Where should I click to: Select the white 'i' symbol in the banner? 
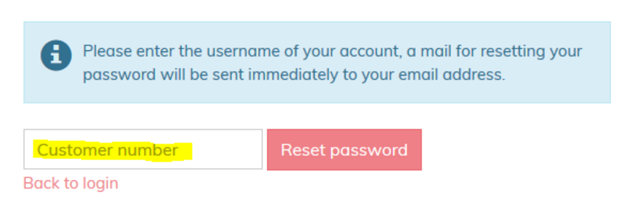[56, 55]
